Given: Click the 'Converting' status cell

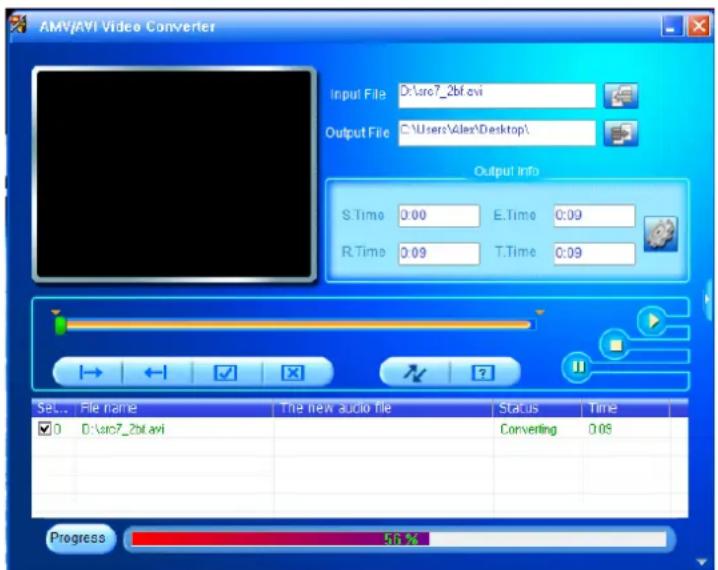Looking at the screenshot, I should point(528,429).
